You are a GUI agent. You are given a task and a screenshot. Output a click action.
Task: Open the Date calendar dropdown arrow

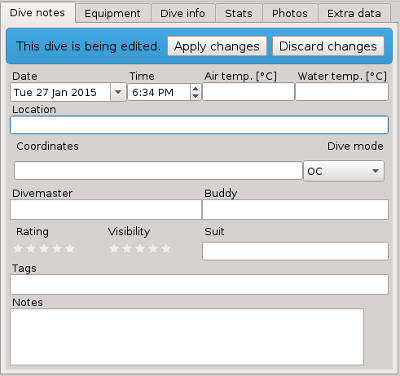pos(118,92)
